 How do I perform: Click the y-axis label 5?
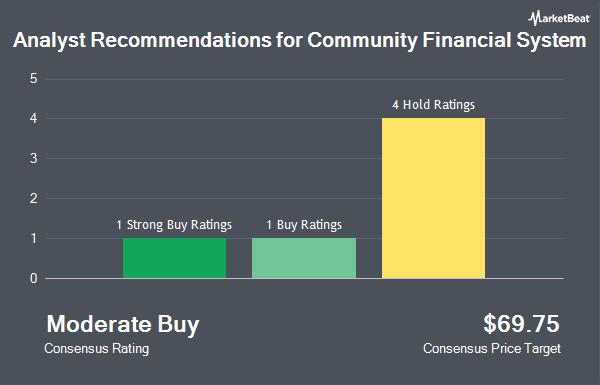coord(34,79)
